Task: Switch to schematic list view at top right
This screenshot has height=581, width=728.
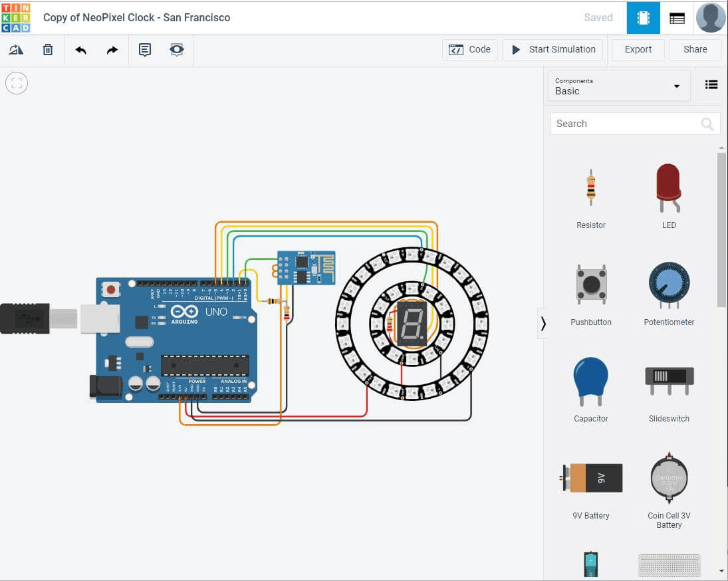Action: [677, 17]
